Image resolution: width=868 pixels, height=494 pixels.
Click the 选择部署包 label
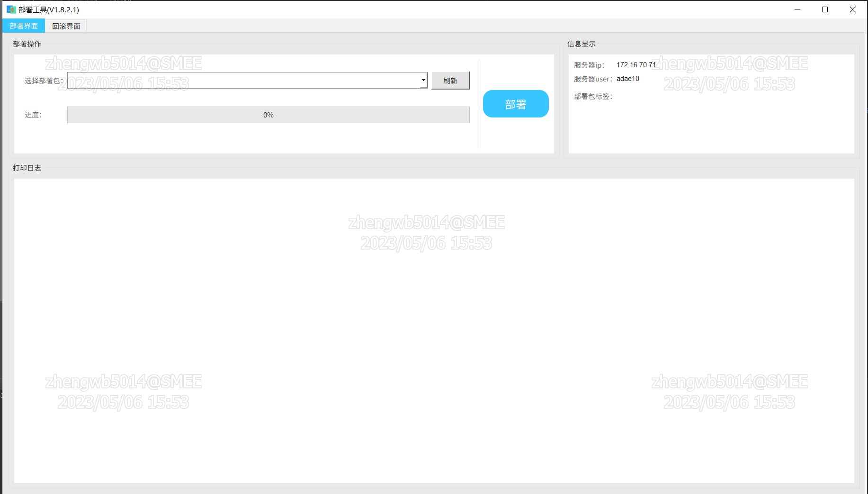tap(44, 81)
